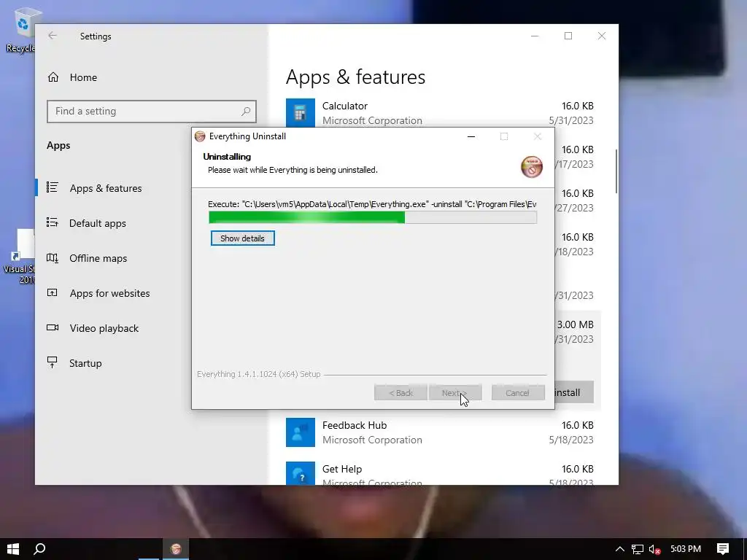The width and height of the screenshot is (747, 560).
Task: Click the Find a setting search box
Action: coord(152,112)
